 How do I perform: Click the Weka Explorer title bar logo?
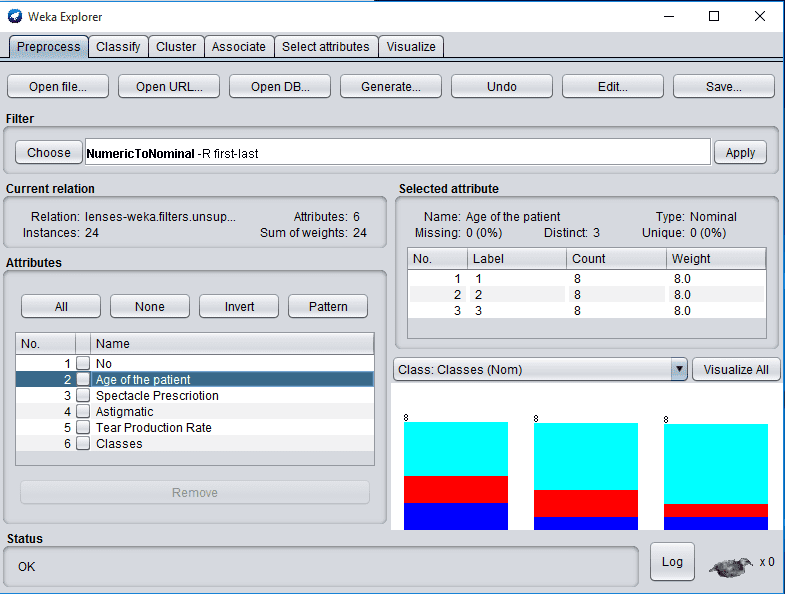coord(15,16)
